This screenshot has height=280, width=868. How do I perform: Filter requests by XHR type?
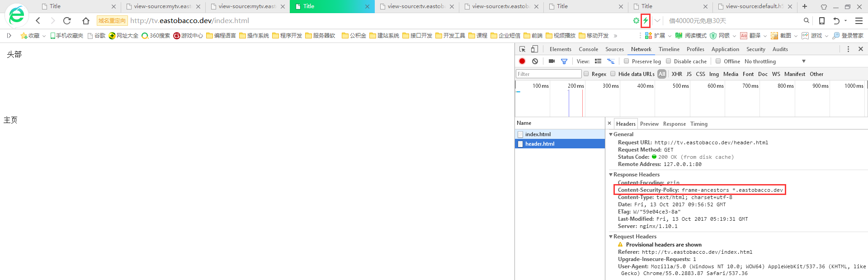(676, 74)
